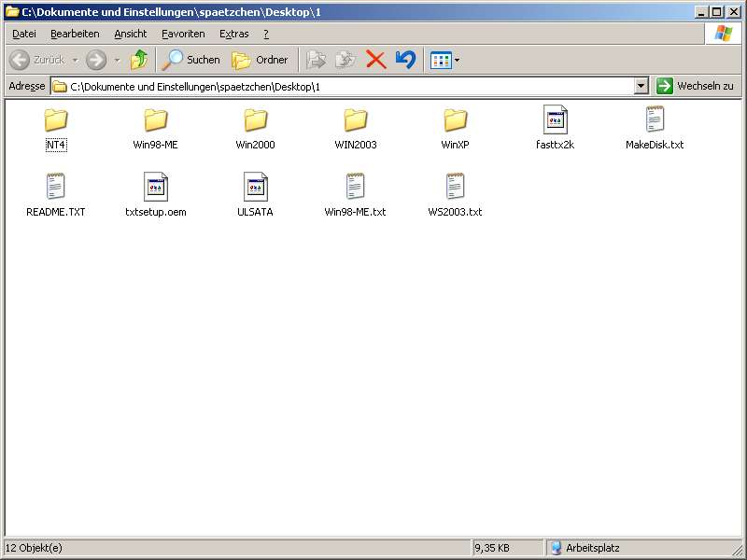This screenshot has width=747, height=560.
Task: Click the README.TXT file name label
Action: (x=56, y=212)
